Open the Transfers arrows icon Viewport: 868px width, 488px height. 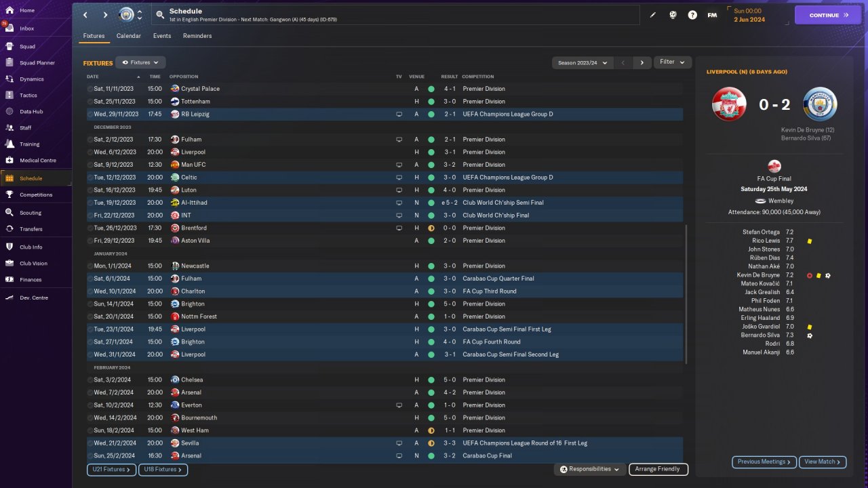pyautogui.click(x=9, y=229)
